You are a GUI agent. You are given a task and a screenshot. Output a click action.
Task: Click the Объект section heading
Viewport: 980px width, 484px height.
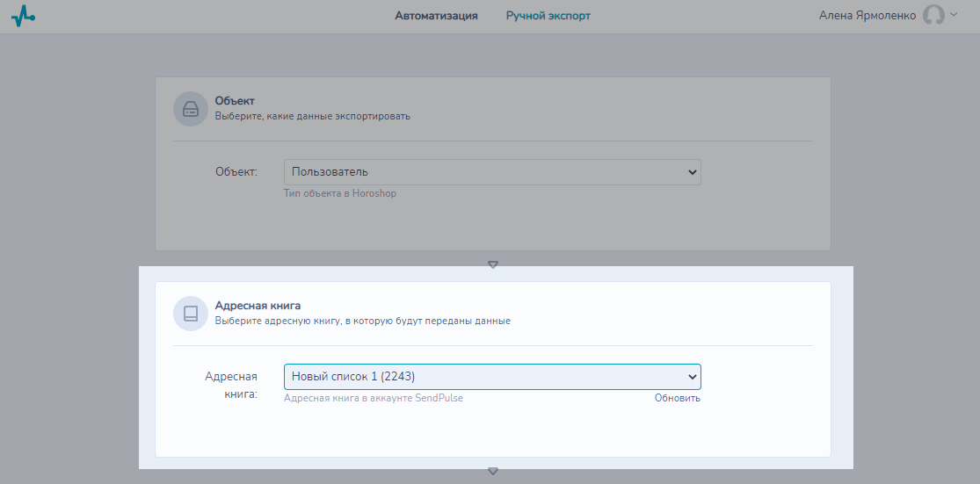[x=235, y=100]
